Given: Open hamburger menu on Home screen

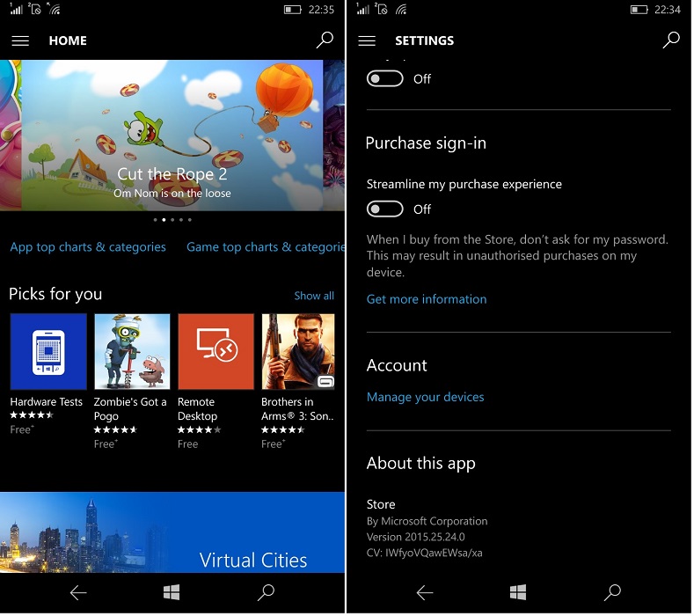Looking at the screenshot, I should coord(20,40).
